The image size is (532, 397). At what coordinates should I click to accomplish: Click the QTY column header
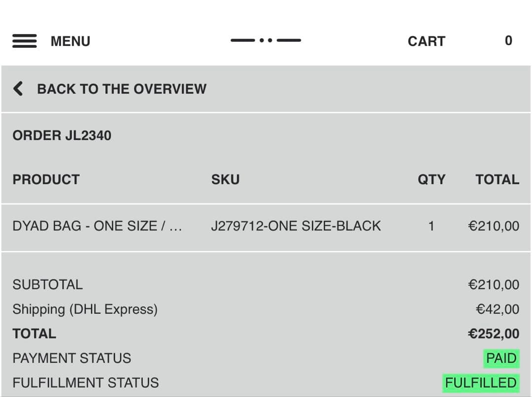tap(432, 179)
